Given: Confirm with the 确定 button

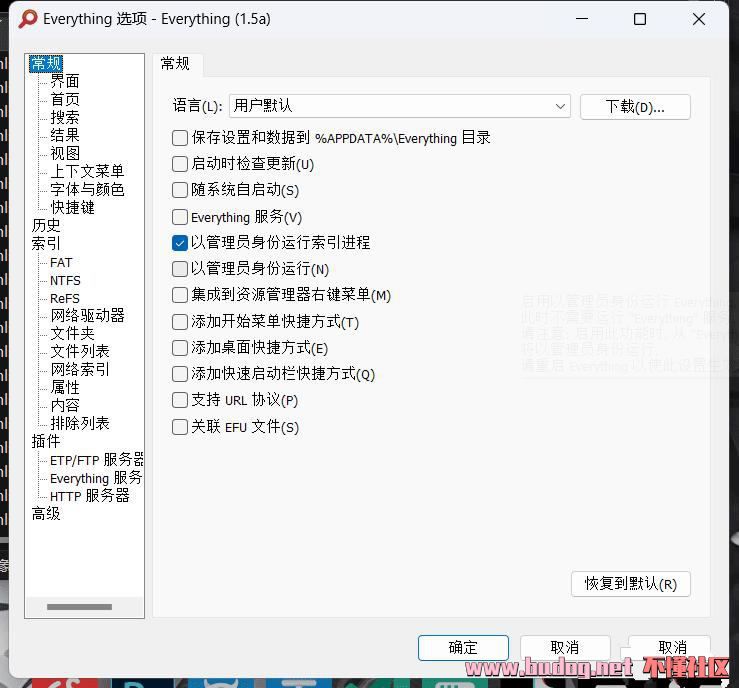Looking at the screenshot, I should tap(463, 648).
